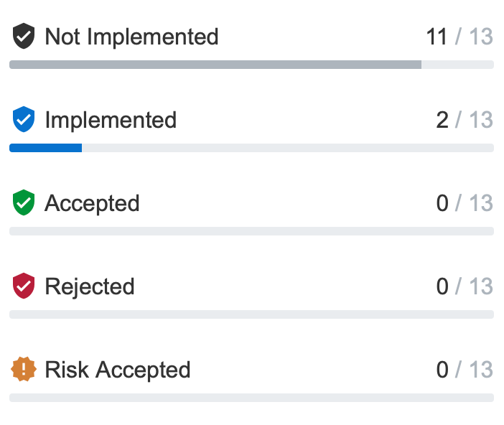504x425 pixels.
Task: Select the Not Implemented label
Action: (131, 37)
